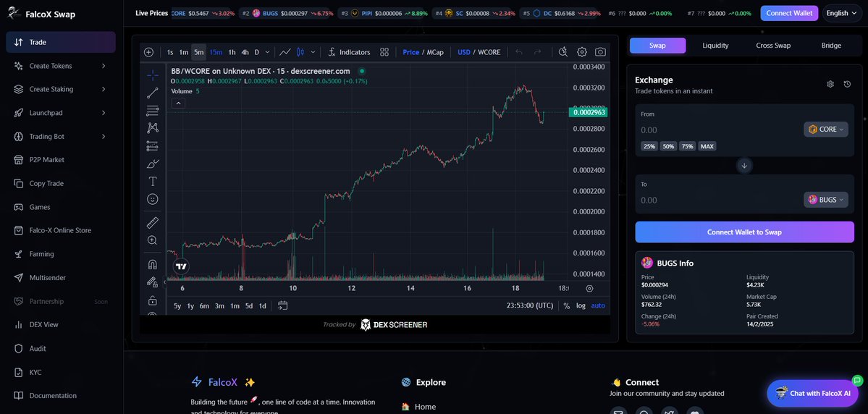
Task: Open the Fibonacci retracement tools
Action: coord(152,111)
